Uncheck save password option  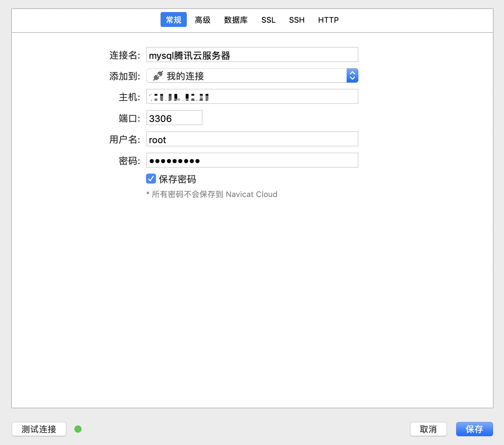tap(151, 179)
